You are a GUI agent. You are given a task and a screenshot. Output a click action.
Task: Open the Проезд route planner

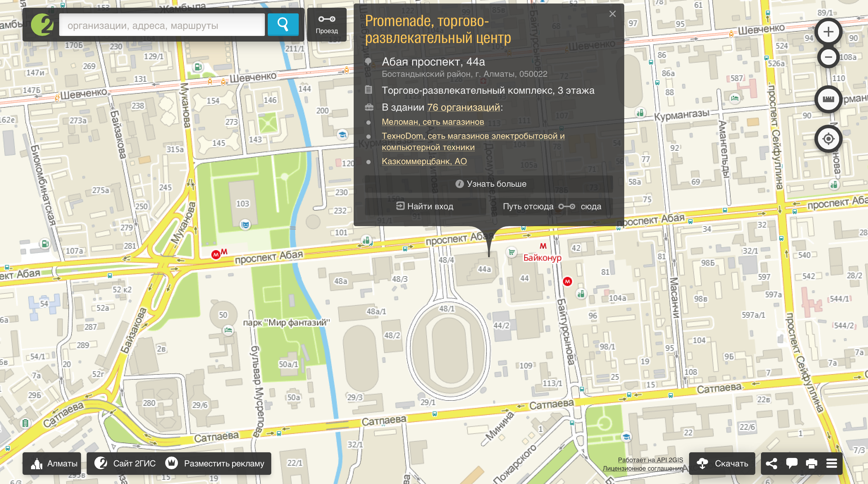tap(327, 25)
